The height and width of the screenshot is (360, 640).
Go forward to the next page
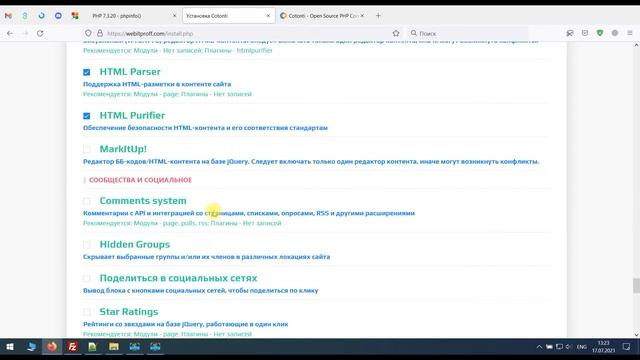pyautogui.click(x=25, y=33)
